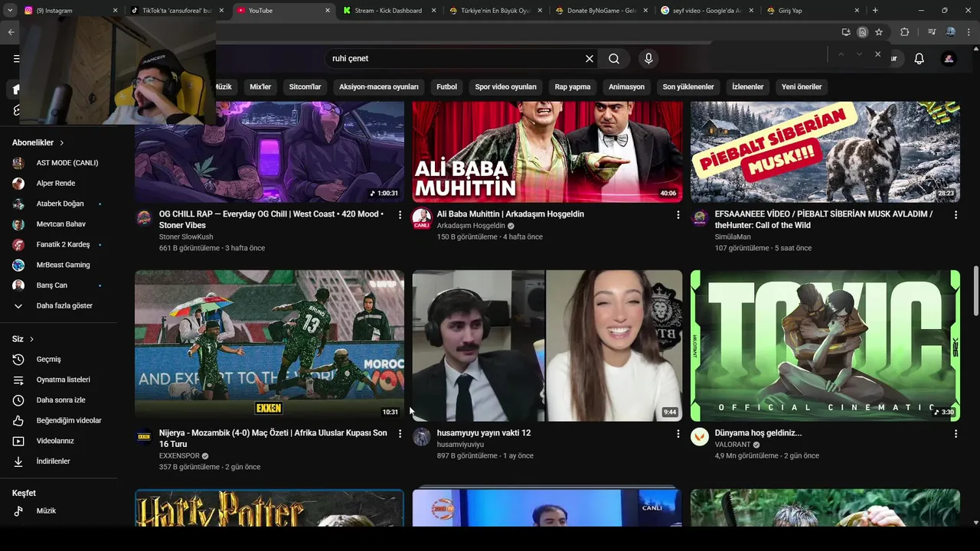
Task: Click the YouTube search magnifier button
Action: 614,59
